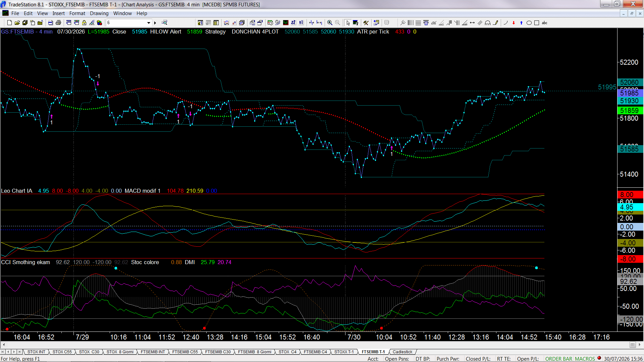Viewport: 644px width, 362px height.
Task: Switch to the STOX INT tab
Action: pyautogui.click(x=36, y=352)
